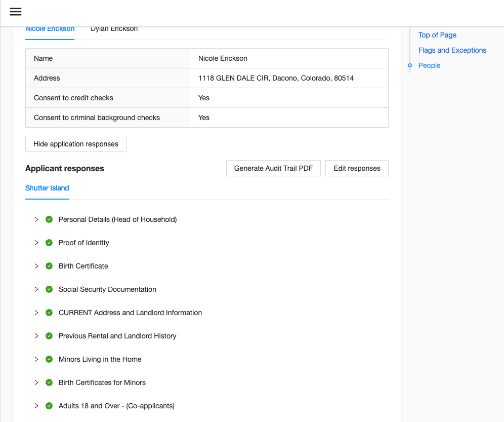The width and height of the screenshot is (504, 422).
Task: Click green check icon beside Adults 18 and Over
Action: tap(49, 406)
